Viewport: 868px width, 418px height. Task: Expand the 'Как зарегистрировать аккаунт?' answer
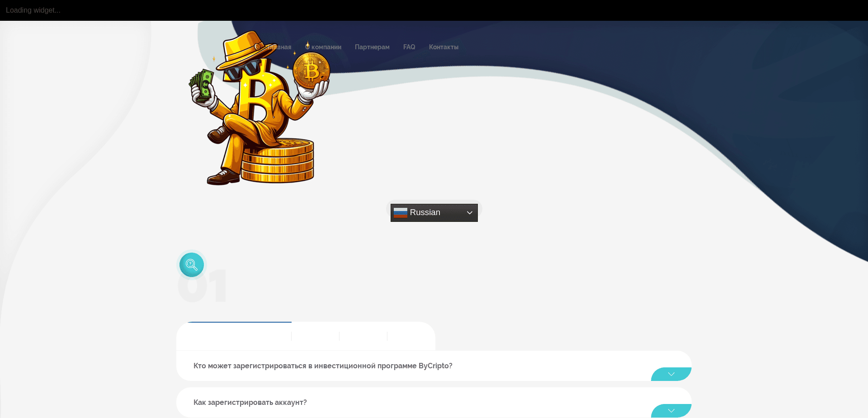click(x=250, y=402)
